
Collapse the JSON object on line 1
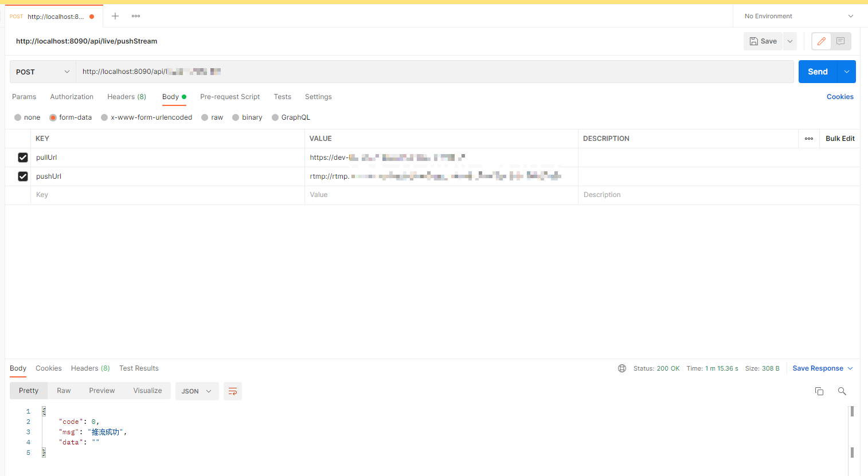coord(44,411)
